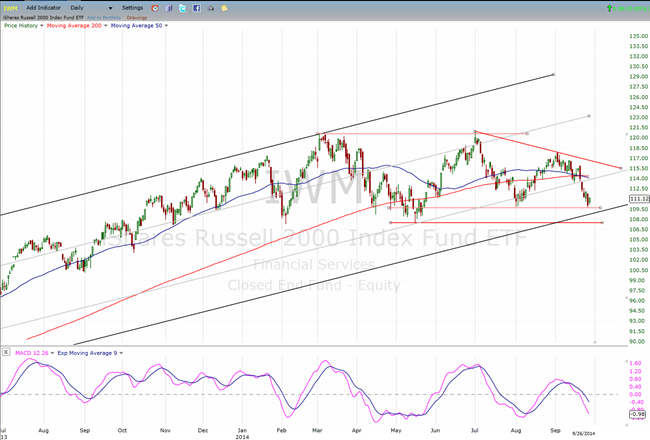Select the Exp Moving Average 9 label

click(87, 353)
